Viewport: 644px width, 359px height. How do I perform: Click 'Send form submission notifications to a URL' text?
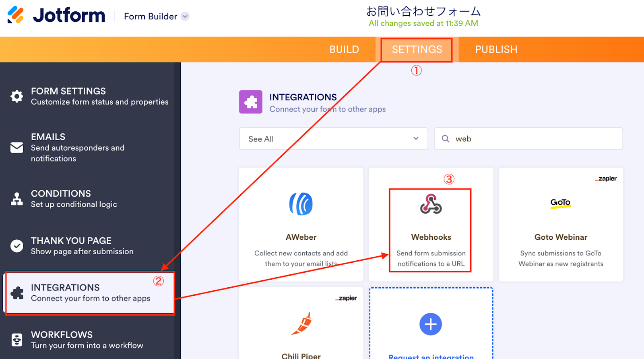coord(431,258)
